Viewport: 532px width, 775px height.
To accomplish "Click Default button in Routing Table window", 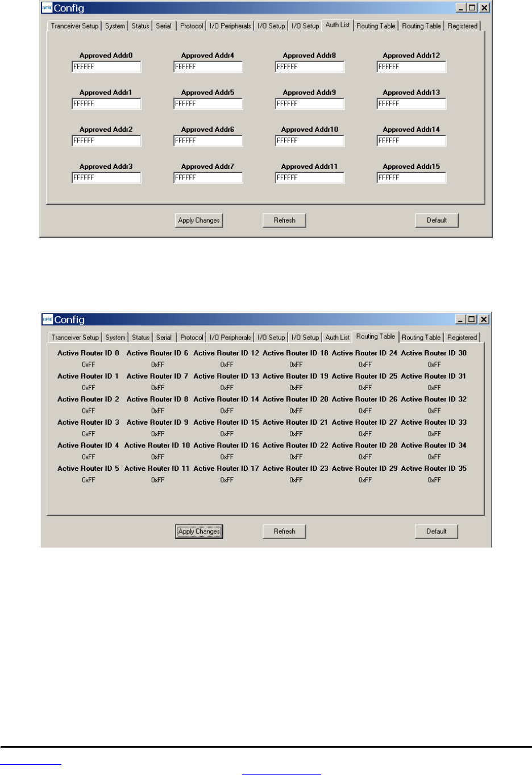I will 437,532.
